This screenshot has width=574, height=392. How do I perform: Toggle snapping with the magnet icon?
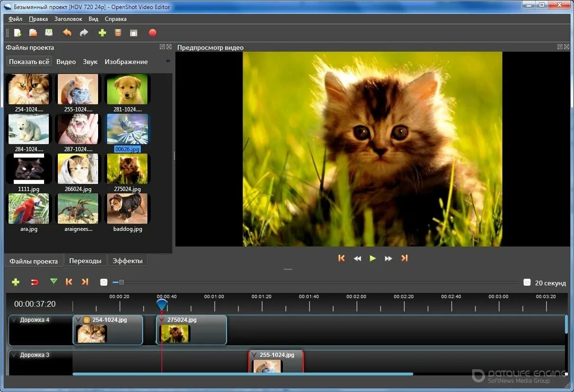point(34,282)
